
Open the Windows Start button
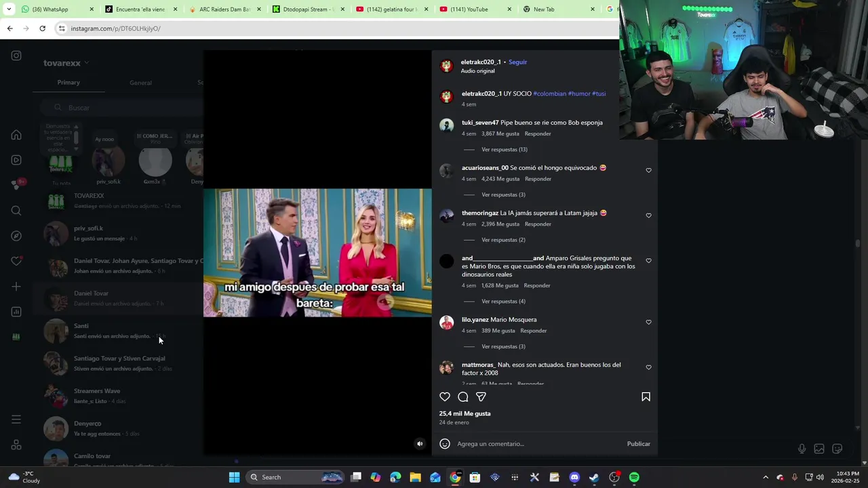(234, 477)
